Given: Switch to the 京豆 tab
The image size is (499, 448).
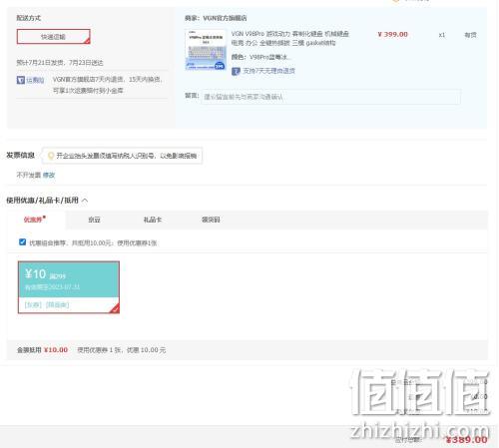Looking at the screenshot, I should coord(94,220).
